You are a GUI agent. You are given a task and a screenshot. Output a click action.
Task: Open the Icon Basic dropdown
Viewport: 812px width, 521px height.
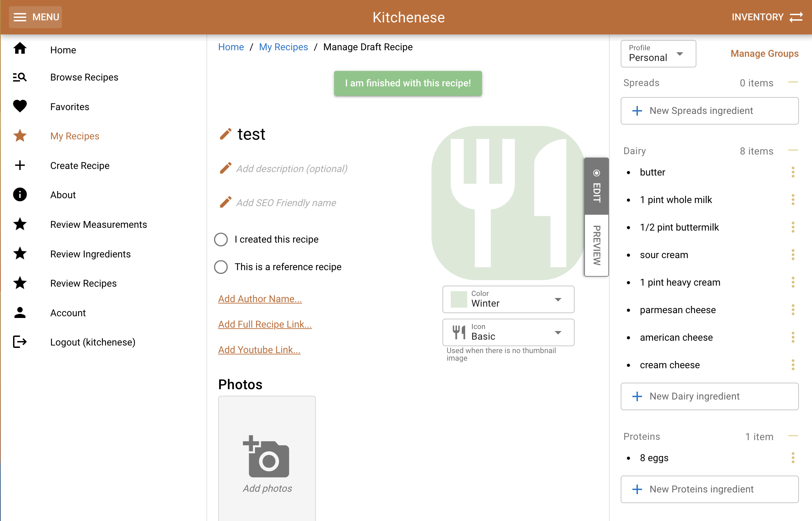pos(508,332)
